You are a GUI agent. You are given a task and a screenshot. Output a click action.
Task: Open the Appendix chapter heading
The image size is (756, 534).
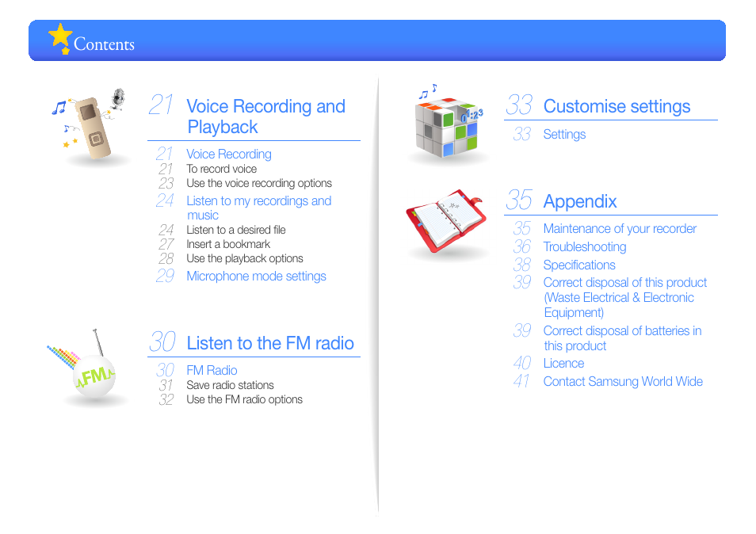pos(580,201)
